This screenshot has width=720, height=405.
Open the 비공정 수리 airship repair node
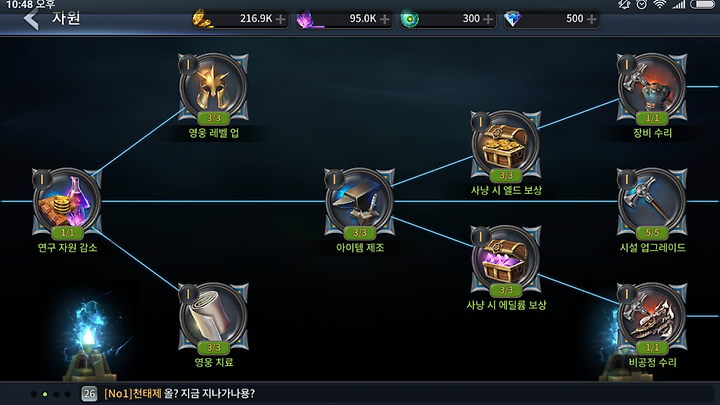point(652,317)
